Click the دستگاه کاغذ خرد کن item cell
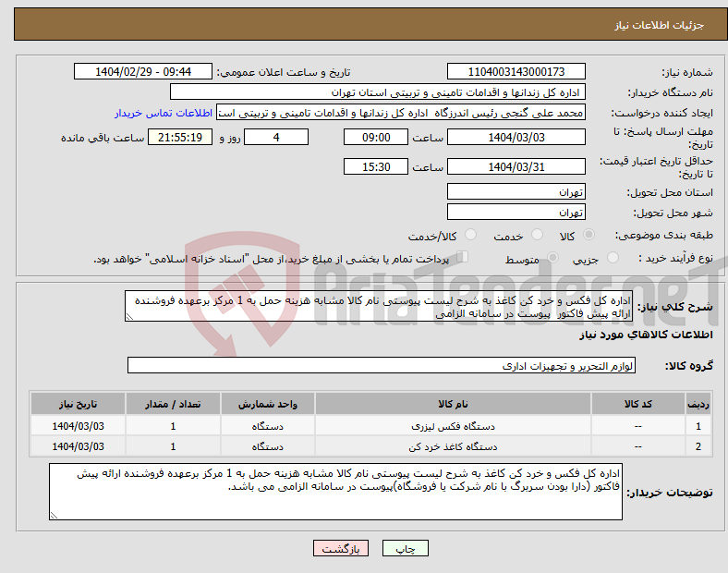728x573 pixels. pyautogui.click(x=453, y=446)
